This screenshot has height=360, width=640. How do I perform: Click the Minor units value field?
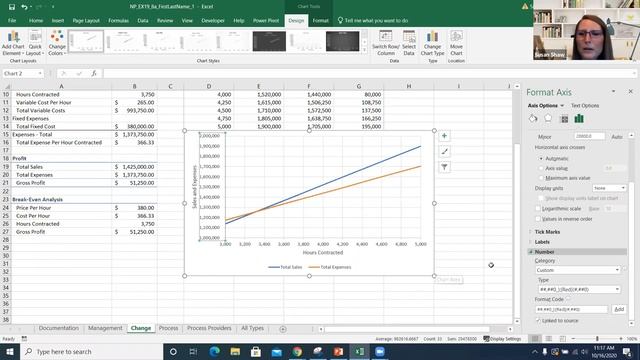(x=589, y=136)
